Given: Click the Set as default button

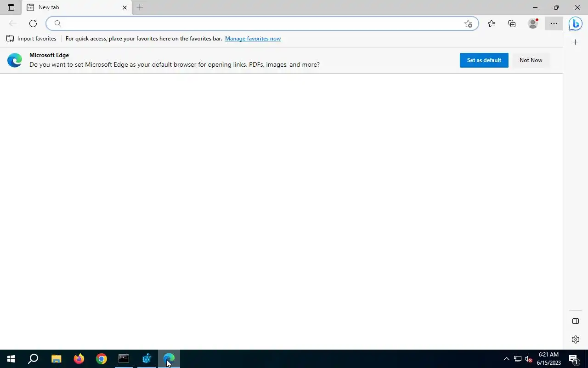Looking at the screenshot, I should pos(484,60).
